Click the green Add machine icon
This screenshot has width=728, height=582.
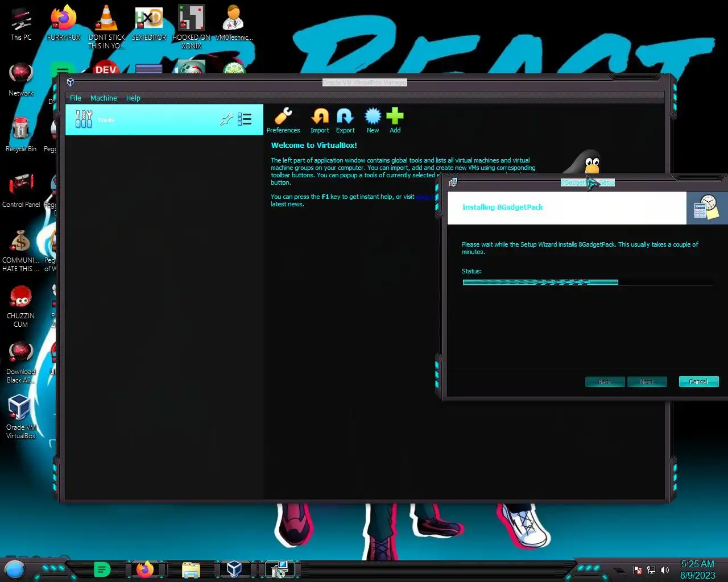coord(395,120)
